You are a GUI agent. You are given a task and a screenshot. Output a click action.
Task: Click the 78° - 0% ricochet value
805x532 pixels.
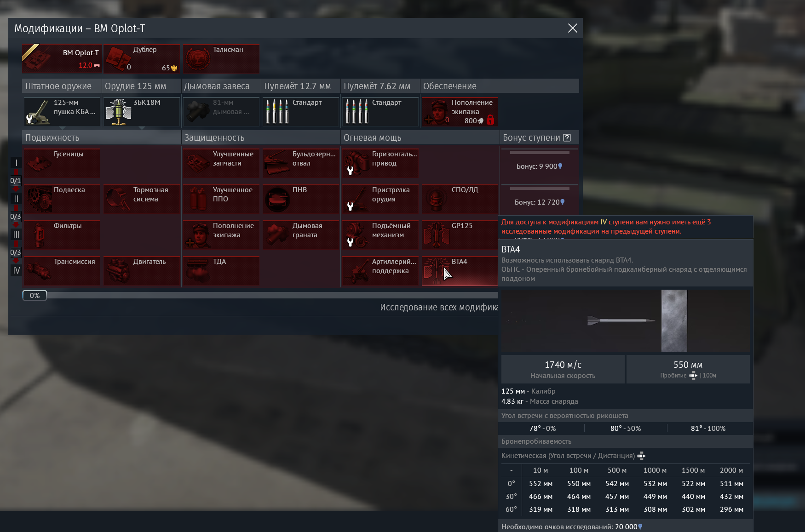(543, 428)
